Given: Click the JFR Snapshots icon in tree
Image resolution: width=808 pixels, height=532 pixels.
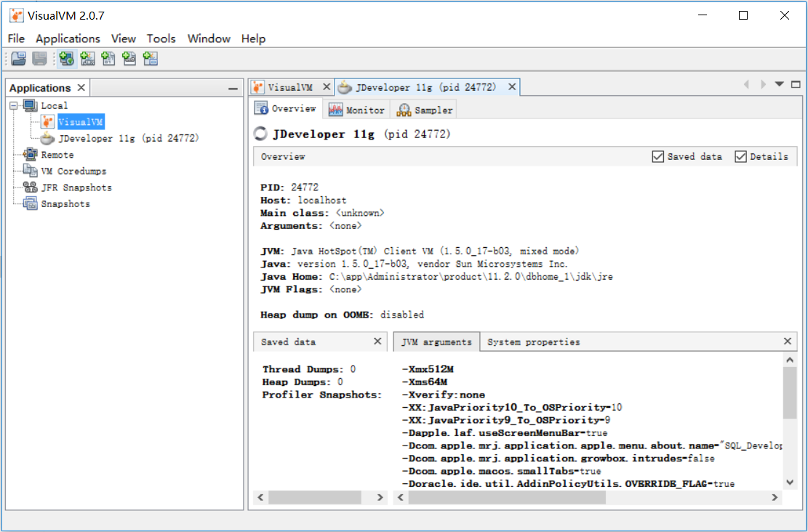Looking at the screenshot, I should [x=31, y=188].
